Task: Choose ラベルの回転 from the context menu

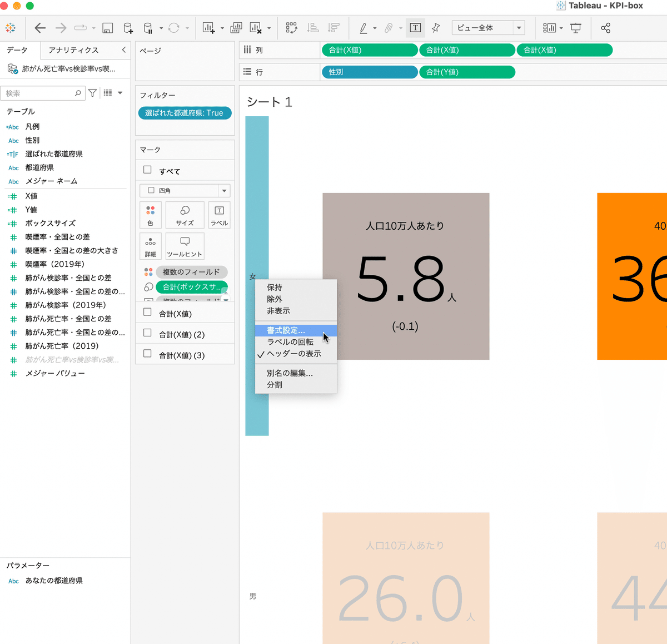Action: (296, 342)
